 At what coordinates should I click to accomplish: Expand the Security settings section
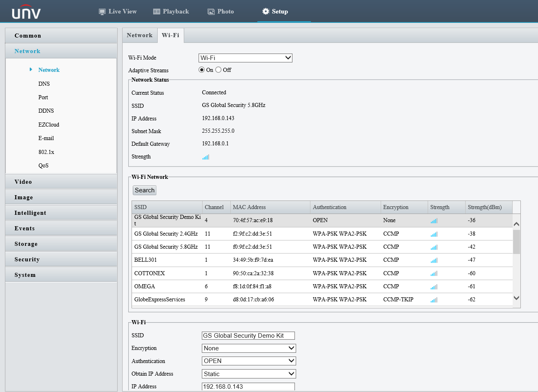[x=61, y=259]
